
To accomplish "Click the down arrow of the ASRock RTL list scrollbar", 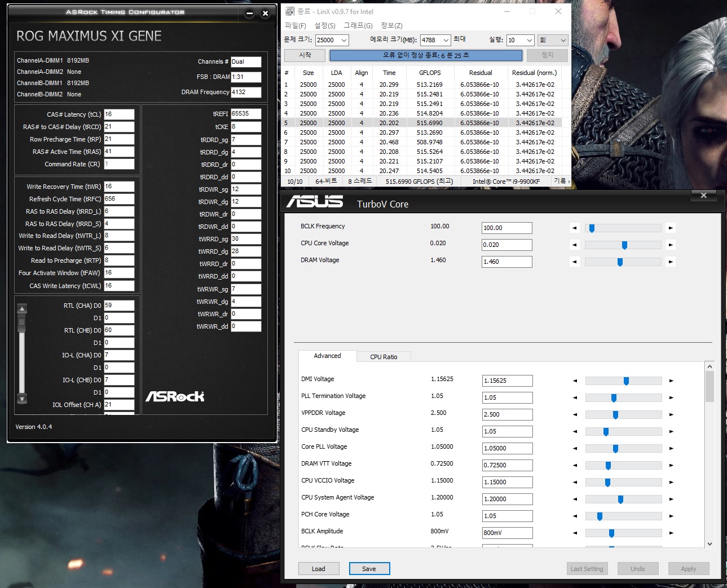I will [22, 399].
